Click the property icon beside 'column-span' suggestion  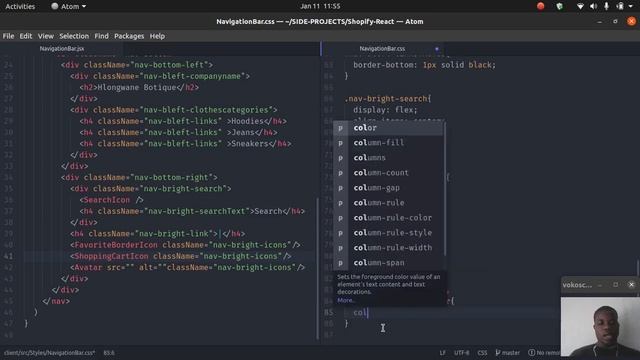pos(340,263)
